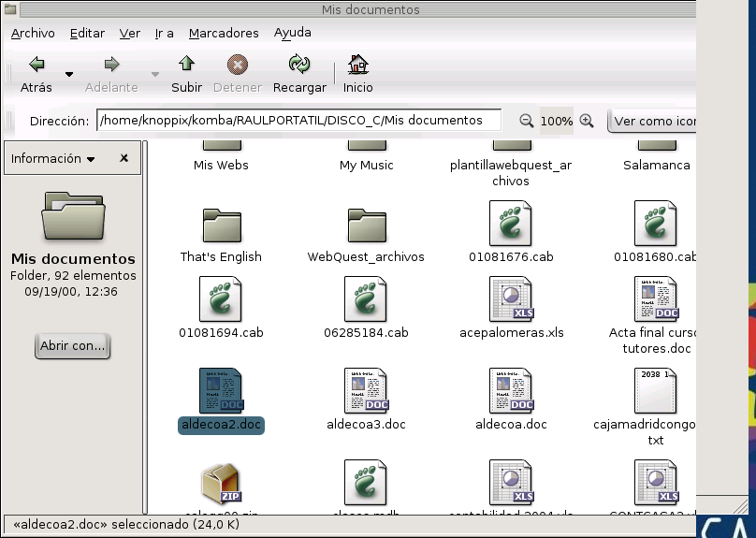
Task: Close the sidebar with the X button
Action: (124, 159)
